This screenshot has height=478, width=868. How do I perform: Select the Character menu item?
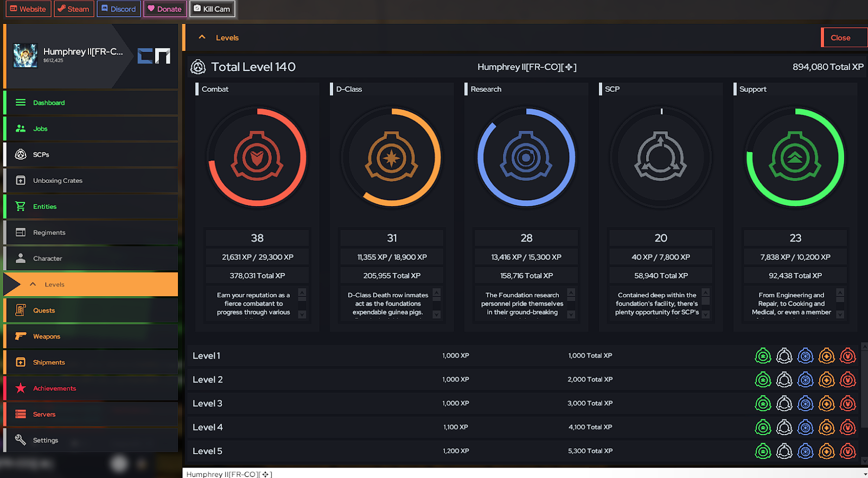click(x=91, y=258)
